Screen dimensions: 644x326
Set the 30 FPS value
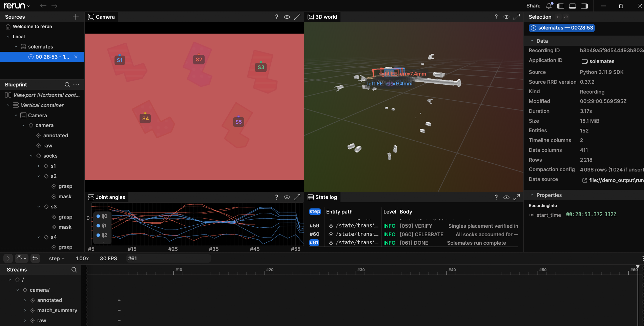pos(108,259)
